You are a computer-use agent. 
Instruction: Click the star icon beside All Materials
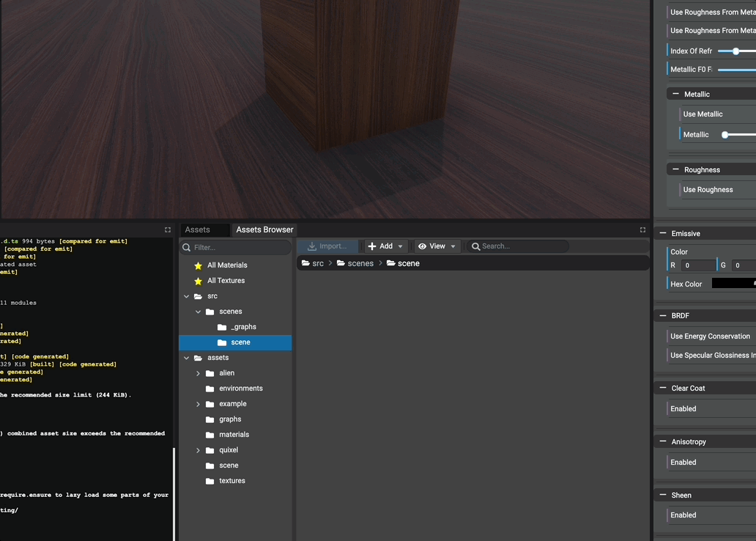[x=198, y=265]
